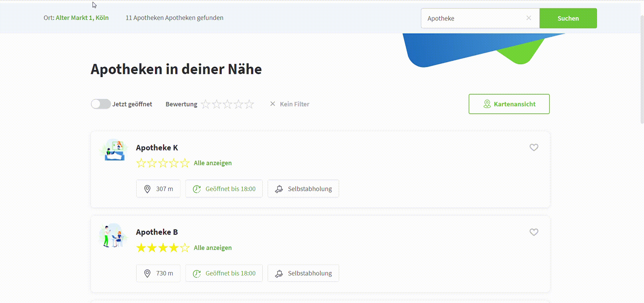Open the Kartenansicht map view

tap(509, 104)
